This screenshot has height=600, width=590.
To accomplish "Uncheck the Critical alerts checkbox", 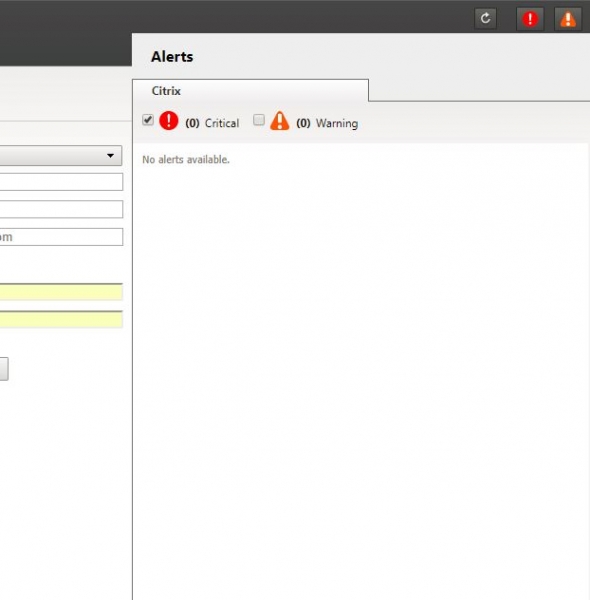I will click(x=148, y=120).
